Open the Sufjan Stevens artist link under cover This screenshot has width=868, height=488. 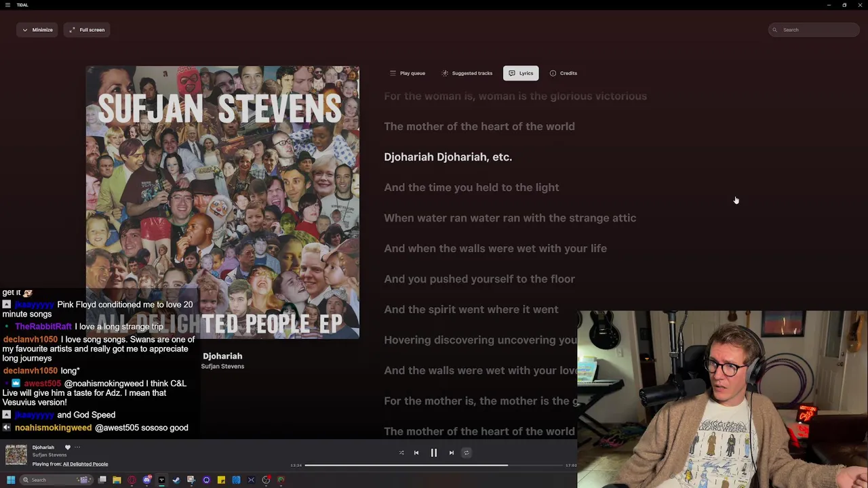click(222, 366)
